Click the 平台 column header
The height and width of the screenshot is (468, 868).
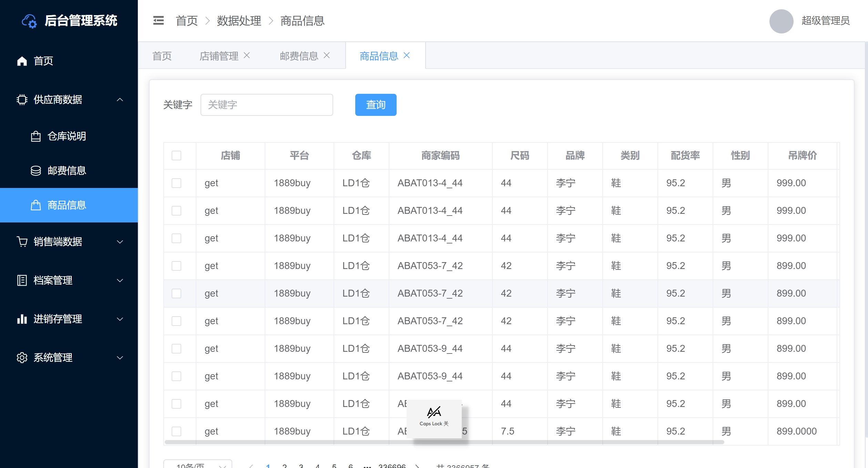[299, 156]
